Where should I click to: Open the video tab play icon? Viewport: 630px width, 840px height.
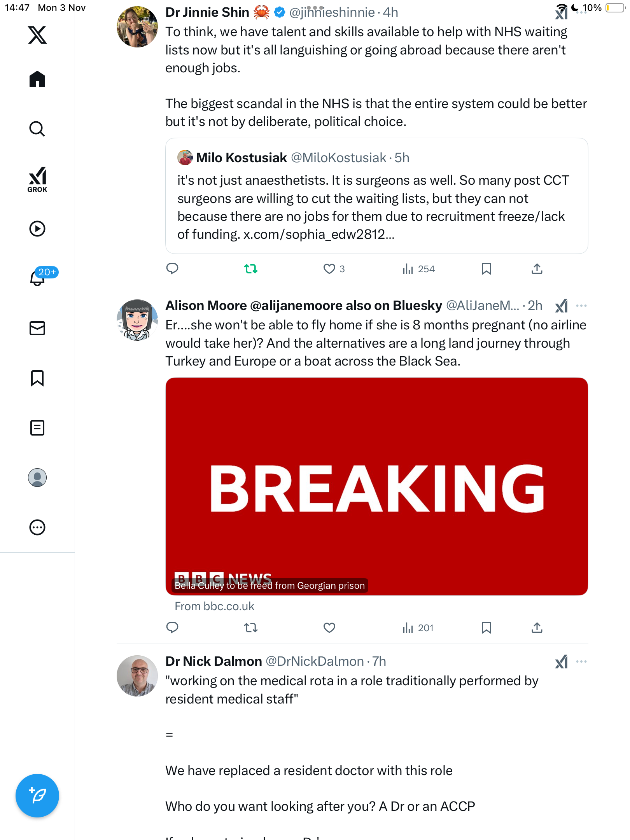point(37,229)
